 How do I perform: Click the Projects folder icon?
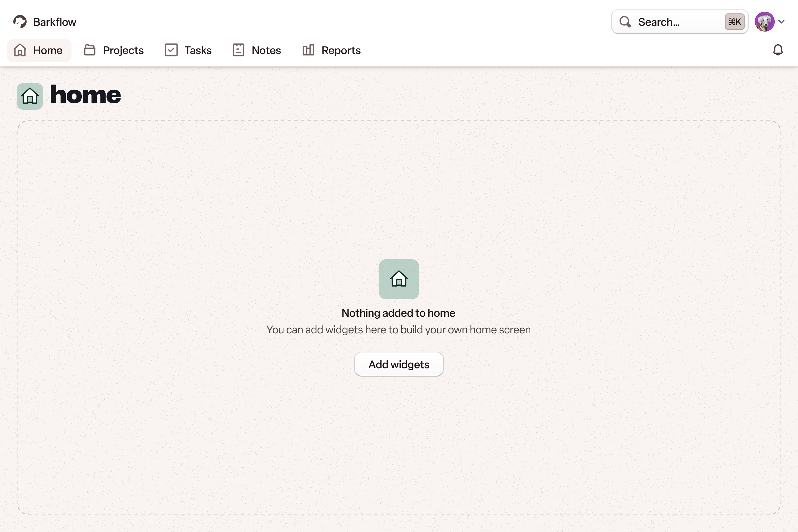[89, 50]
